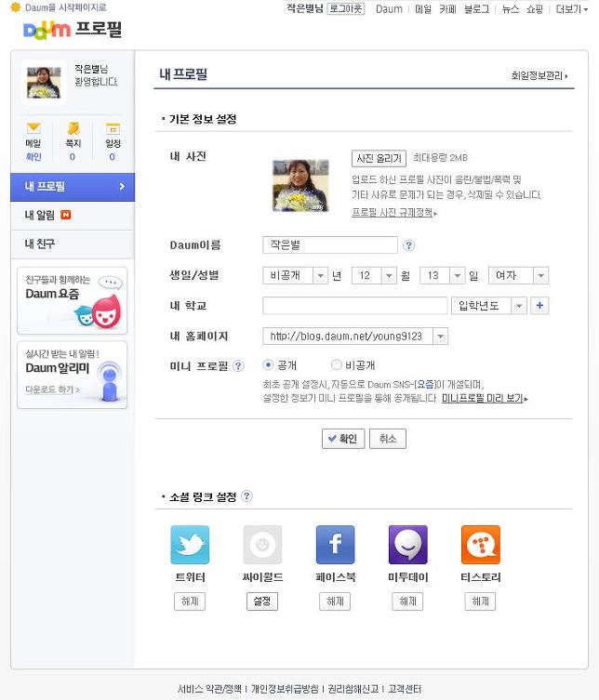Screen dimensions: 599x700
Task: Open the mail envelope icon in sidebar
Action: point(33,128)
